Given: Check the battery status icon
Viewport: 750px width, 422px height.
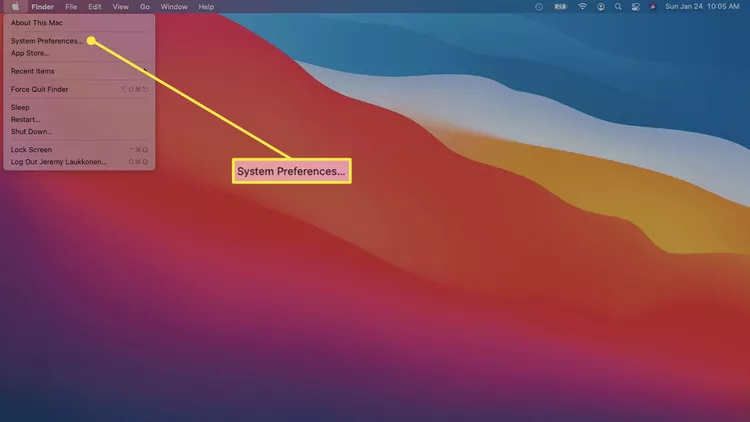Looking at the screenshot, I should tap(560, 7).
